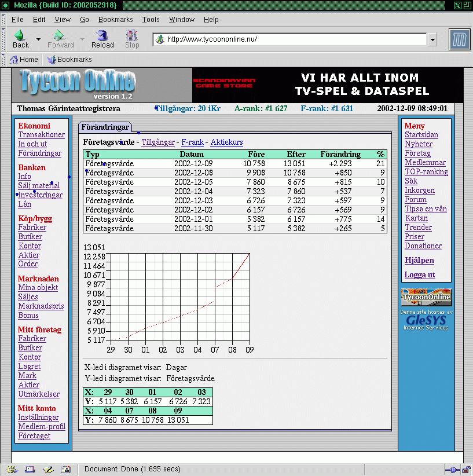
Task: Open Nyheter link in Meny
Action: tap(419, 144)
